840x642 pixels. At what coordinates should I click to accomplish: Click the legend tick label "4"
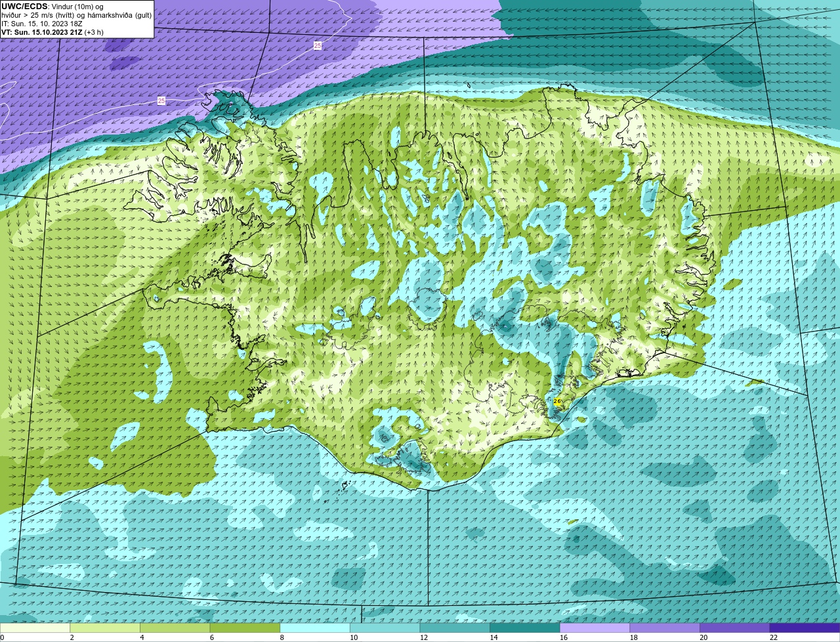click(x=141, y=637)
